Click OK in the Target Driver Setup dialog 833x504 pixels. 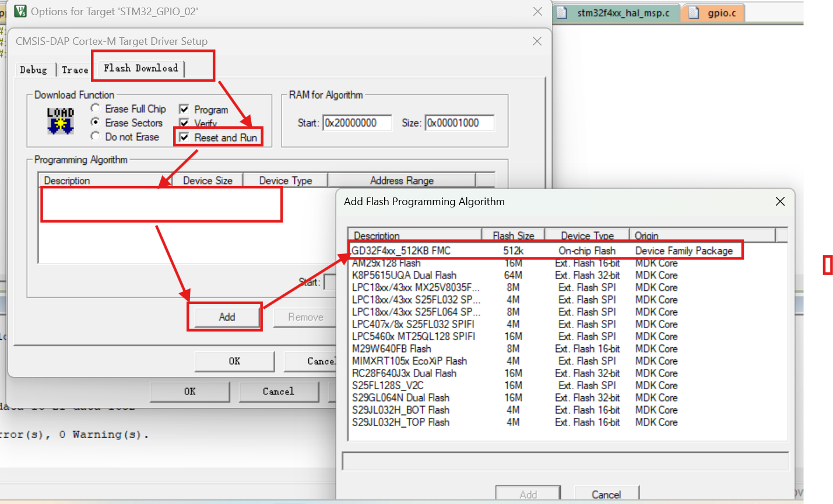pos(234,361)
